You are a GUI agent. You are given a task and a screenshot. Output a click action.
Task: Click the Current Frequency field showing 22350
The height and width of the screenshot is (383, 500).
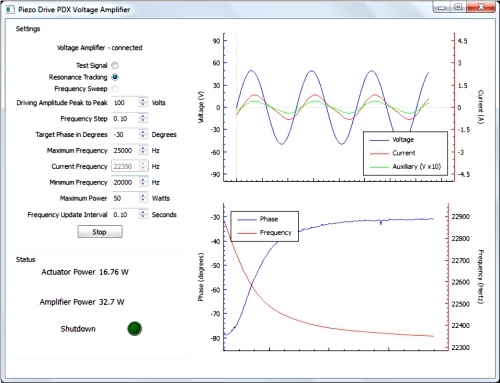tap(125, 166)
